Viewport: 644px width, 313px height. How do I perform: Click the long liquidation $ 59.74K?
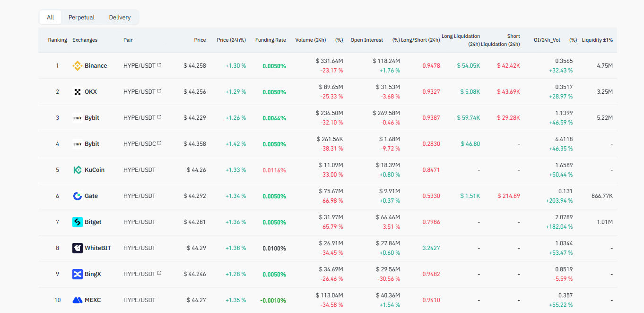pyautogui.click(x=469, y=118)
